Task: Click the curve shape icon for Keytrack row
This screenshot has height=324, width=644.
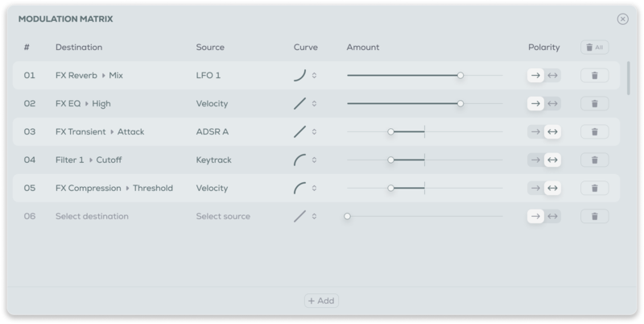Action: coord(299,160)
